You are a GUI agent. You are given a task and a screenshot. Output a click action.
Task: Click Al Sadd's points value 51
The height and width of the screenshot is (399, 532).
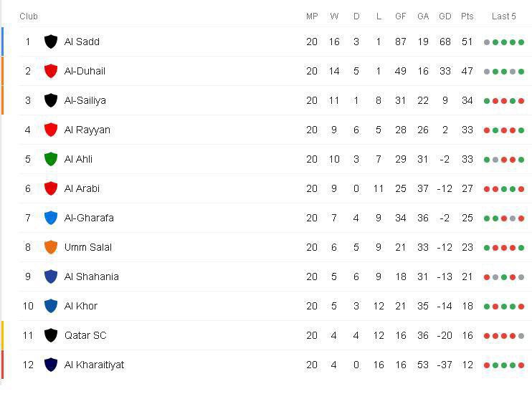pos(467,42)
